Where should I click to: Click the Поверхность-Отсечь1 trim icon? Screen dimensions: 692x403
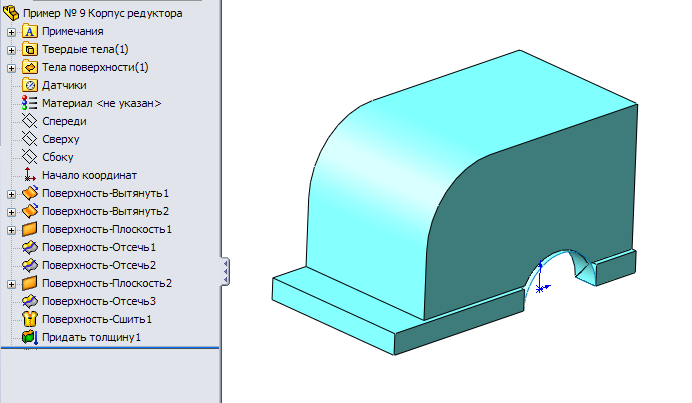30,247
